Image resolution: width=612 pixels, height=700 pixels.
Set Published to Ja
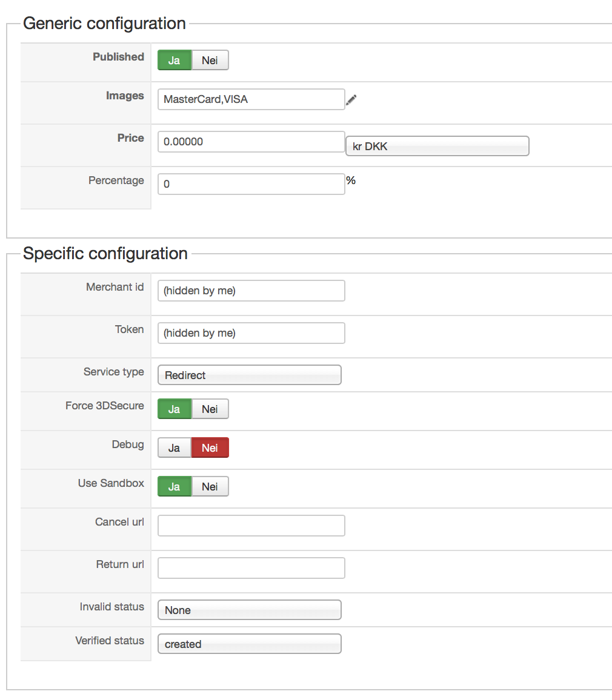point(175,61)
